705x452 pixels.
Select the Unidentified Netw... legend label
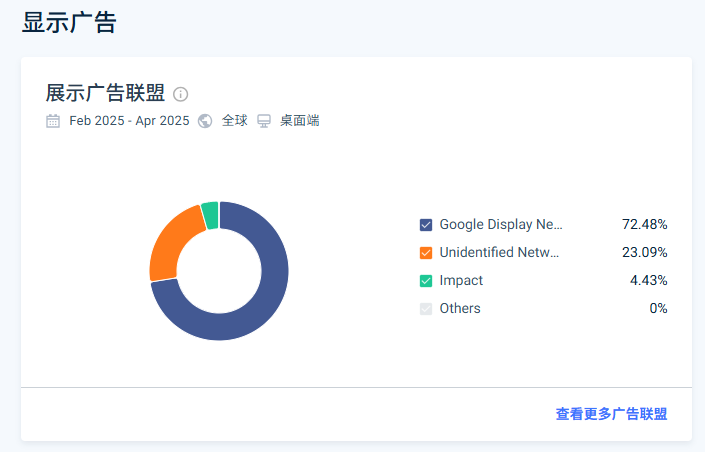point(500,252)
